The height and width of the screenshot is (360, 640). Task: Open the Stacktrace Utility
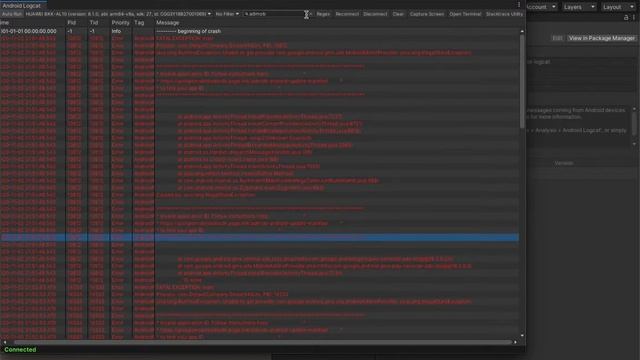coord(504,14)
